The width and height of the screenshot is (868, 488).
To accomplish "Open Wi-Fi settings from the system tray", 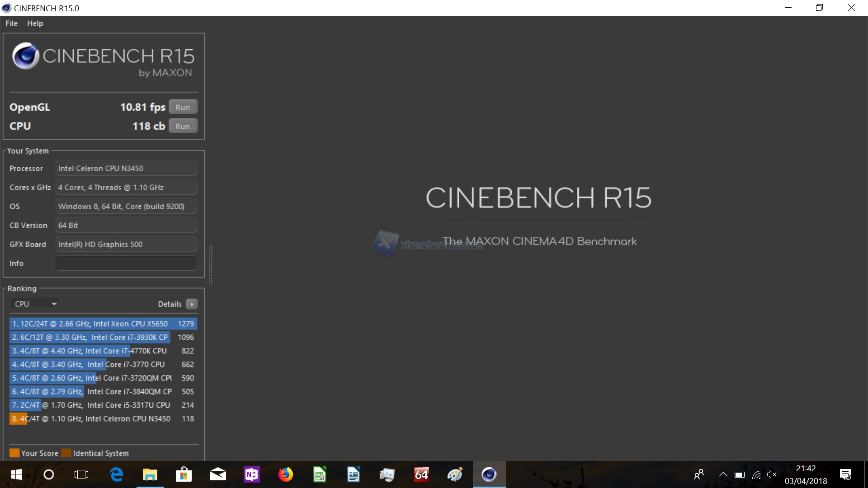I will [x=756, y=474].
